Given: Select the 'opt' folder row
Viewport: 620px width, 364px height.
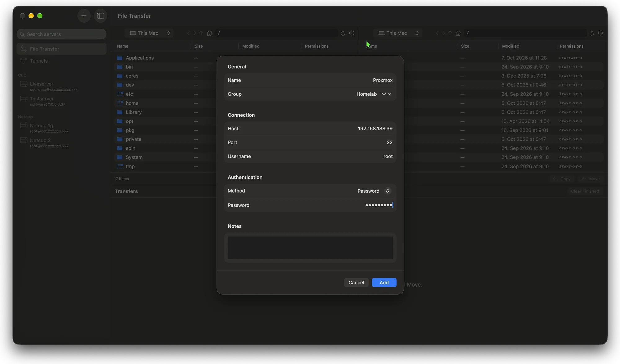Looking at the screenshot, I should [166, 121].
